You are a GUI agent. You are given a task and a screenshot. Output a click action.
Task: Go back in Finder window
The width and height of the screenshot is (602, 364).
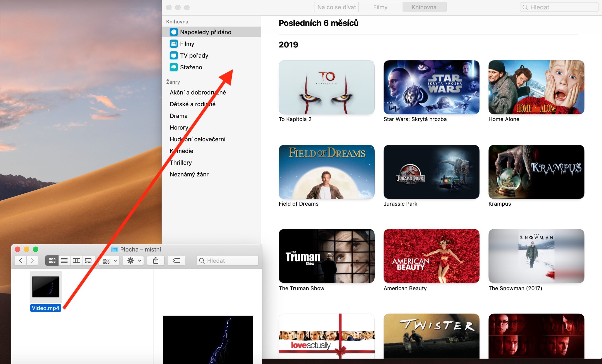pyautogui.click(x=20, y=261)
